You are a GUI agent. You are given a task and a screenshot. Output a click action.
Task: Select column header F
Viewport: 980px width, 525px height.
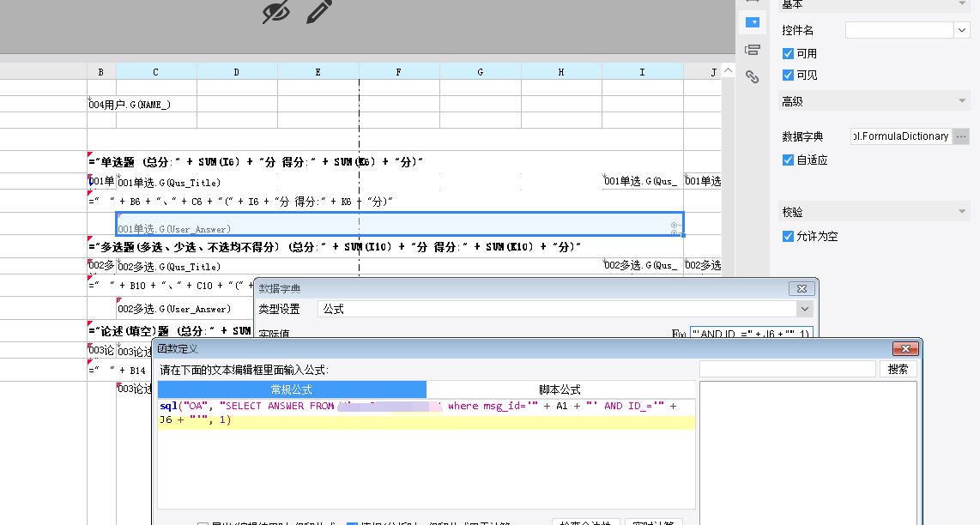coord(399,72)
